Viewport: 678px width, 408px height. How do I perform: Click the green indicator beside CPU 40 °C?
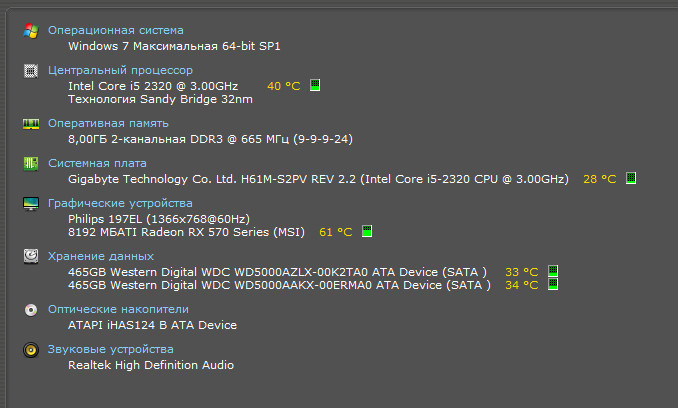(315, 85)
